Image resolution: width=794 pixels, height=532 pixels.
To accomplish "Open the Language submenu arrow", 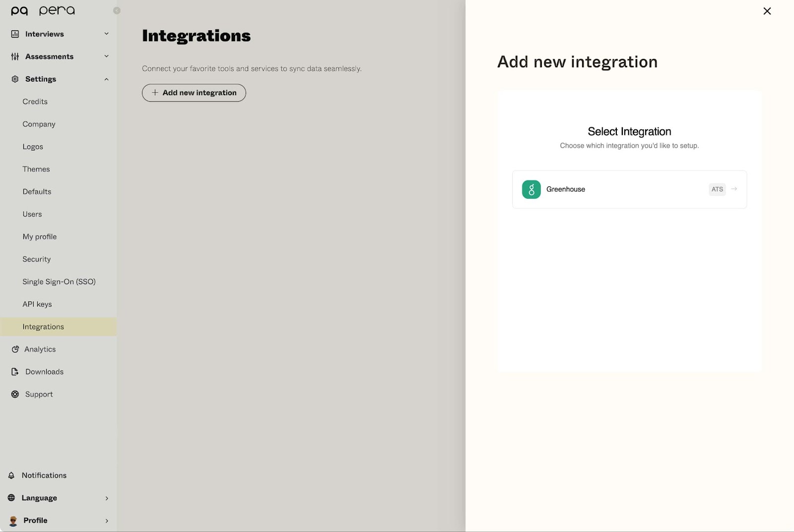I will pos(107,498).
